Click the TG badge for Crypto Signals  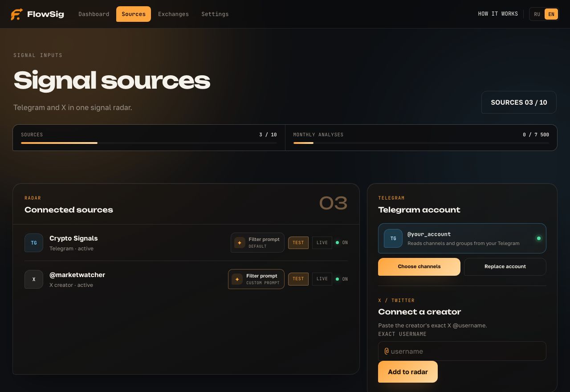tap(34, 243)
